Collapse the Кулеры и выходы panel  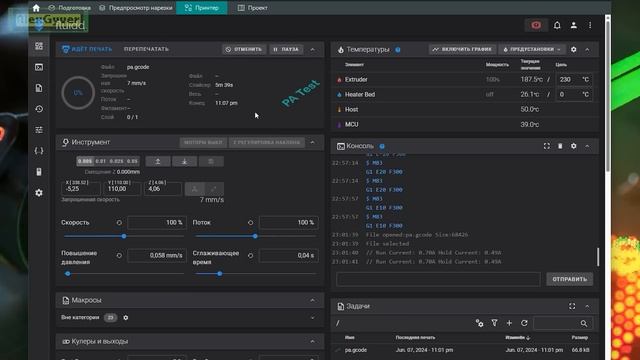(313, 341)
